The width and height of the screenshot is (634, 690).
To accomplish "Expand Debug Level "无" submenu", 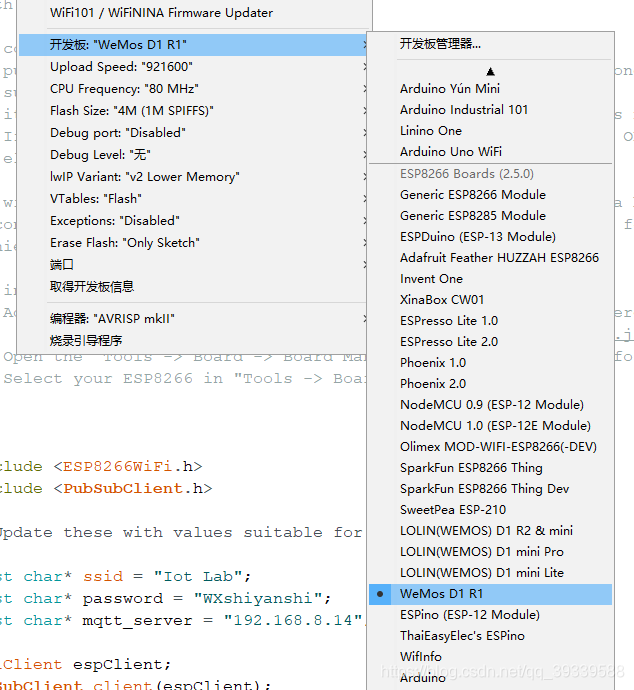I will click(193, 155).
